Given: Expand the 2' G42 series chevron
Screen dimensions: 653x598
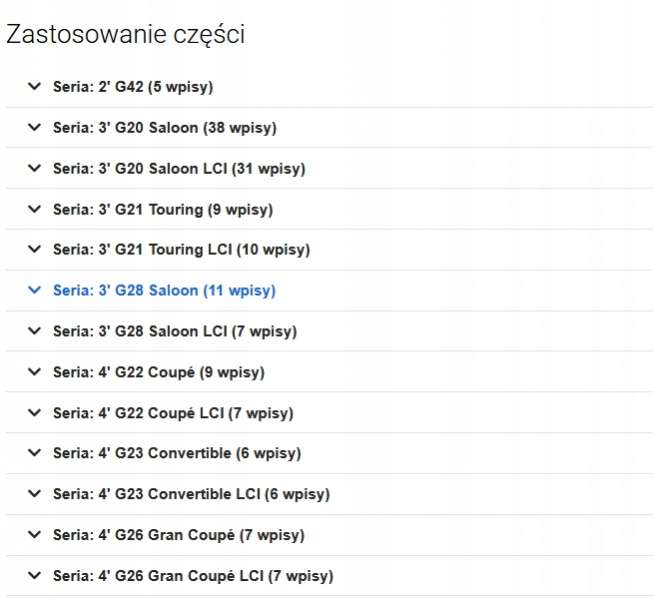Looking at the screenshot, I should pos(35,87).
